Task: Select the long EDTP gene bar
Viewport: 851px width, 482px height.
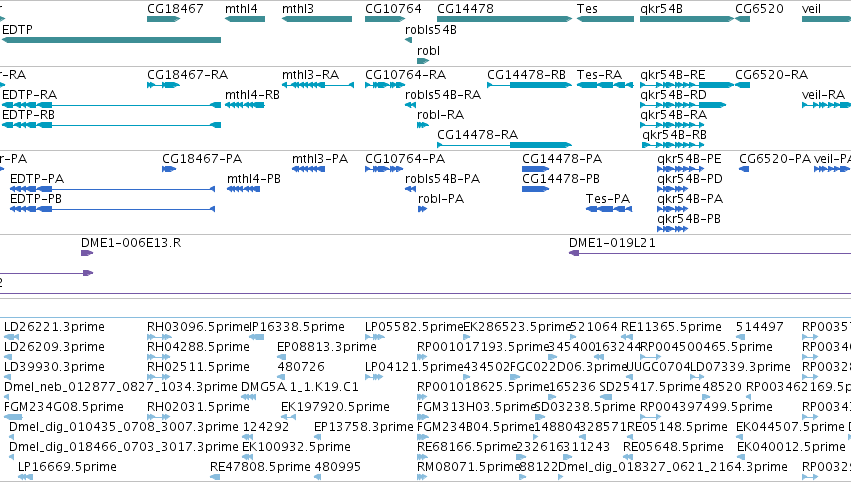Action: pyautogui.click(x=111, y=40)
